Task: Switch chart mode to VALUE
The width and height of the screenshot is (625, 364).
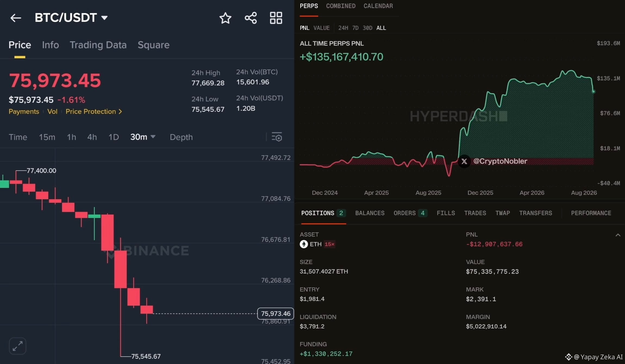Action: 321,28
